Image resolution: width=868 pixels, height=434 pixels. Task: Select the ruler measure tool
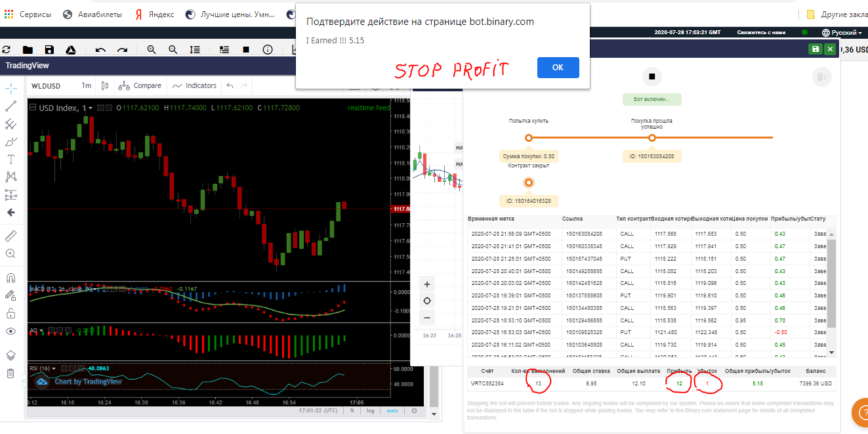[11, 235]
